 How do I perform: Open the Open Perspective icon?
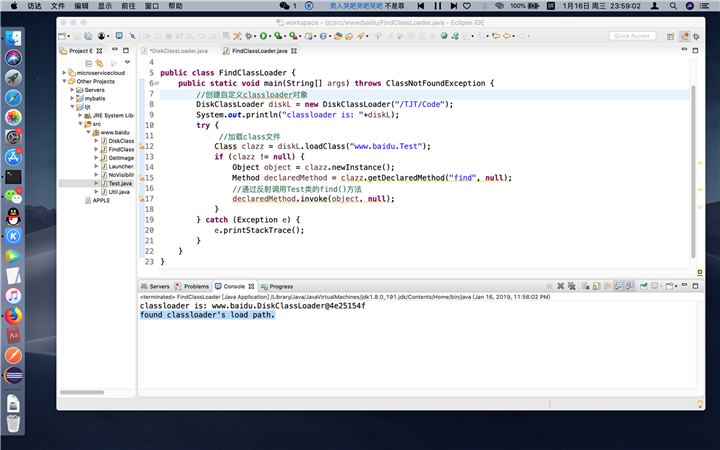(x=670, y=36)
